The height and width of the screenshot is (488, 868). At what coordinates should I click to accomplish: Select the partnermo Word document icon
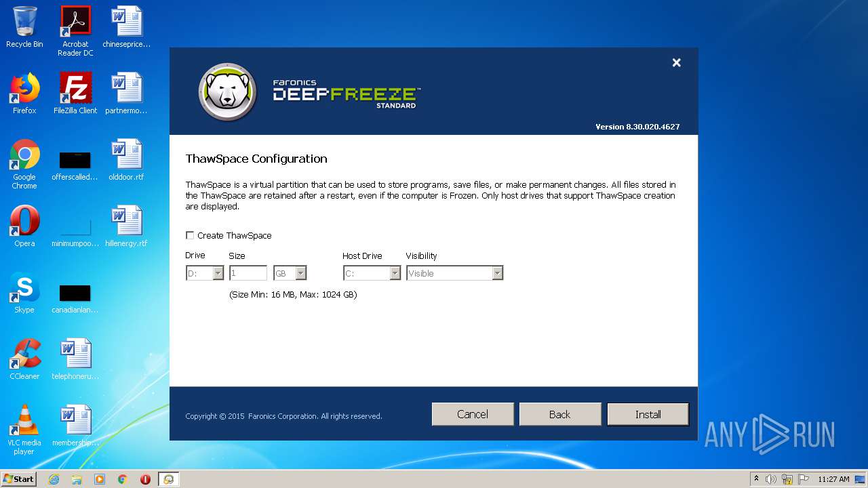[127, 94]
